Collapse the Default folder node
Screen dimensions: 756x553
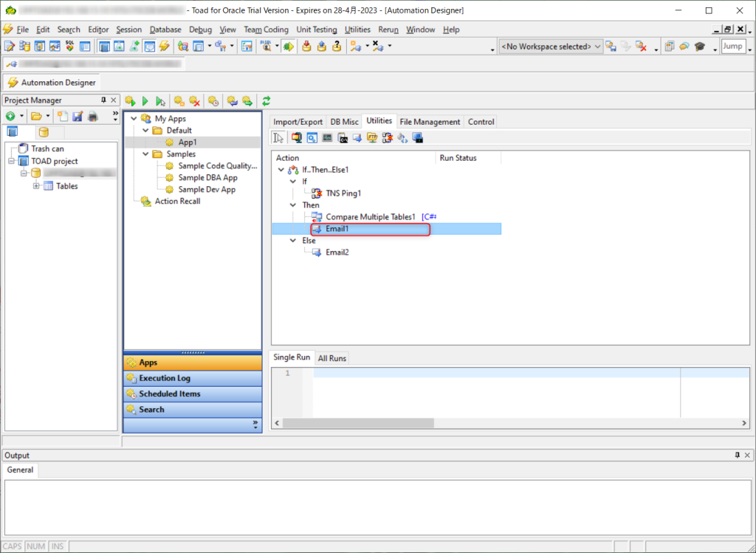click(x=145, y=131)
